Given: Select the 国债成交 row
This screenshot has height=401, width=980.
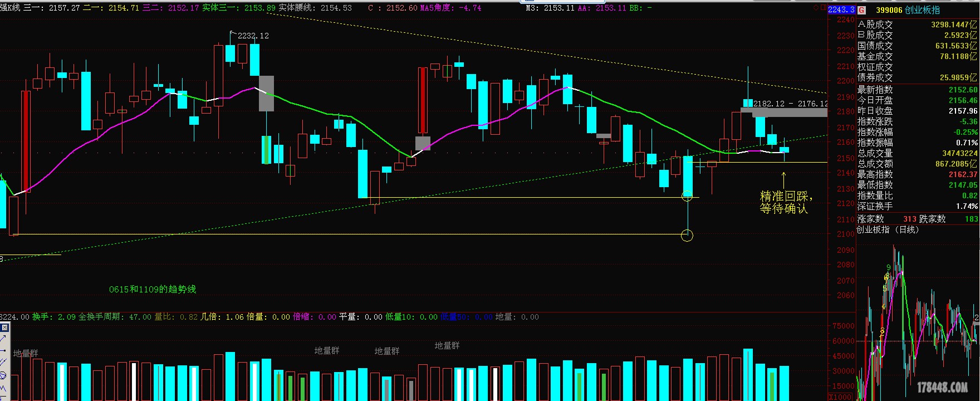Looking at the screenshot, I should point(918,46).
